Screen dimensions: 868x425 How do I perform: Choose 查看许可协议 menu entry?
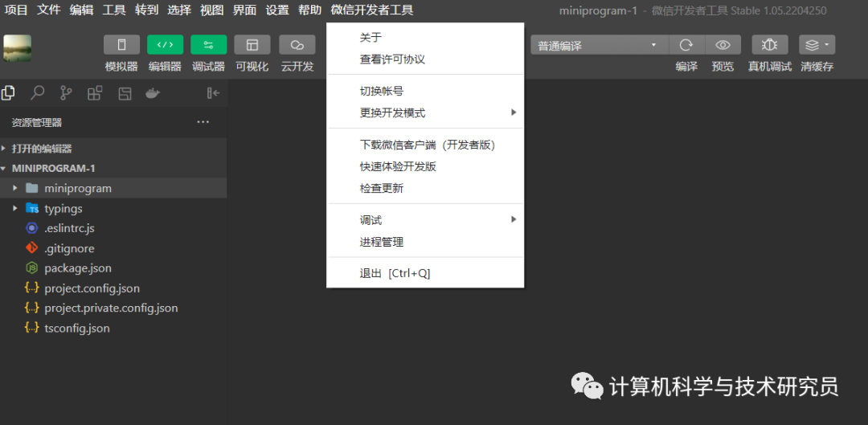425,59
